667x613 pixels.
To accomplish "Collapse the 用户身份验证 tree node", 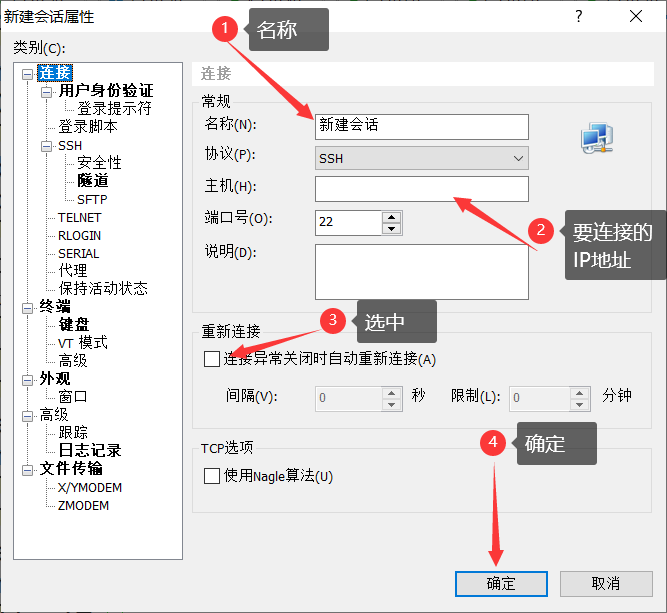I will coord(46,92).
